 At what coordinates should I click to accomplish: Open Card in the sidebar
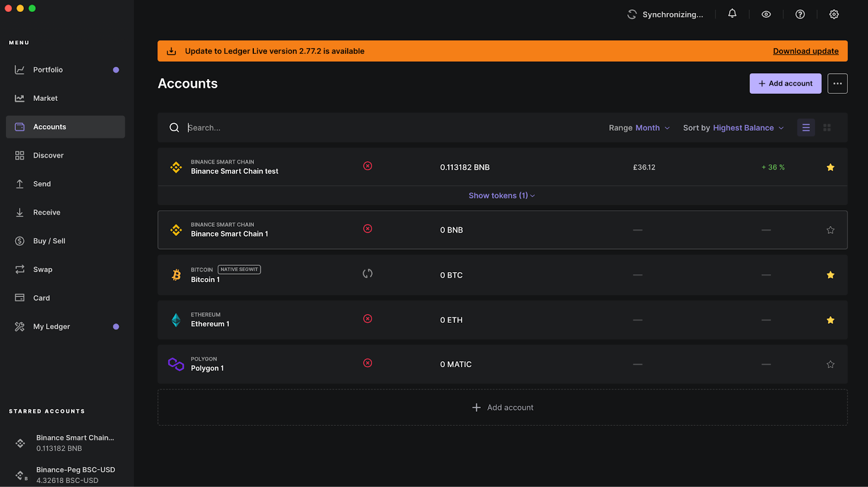66,298
